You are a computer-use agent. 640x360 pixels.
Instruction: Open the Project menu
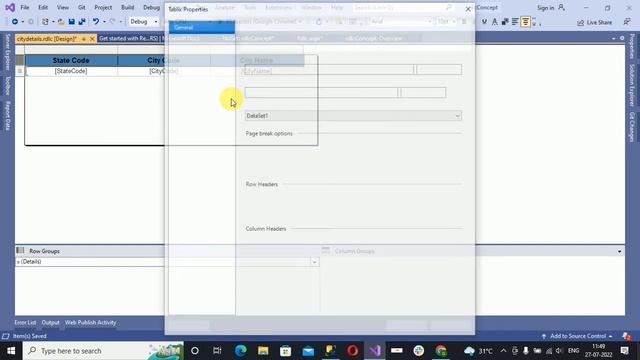[x=103, y=7]
